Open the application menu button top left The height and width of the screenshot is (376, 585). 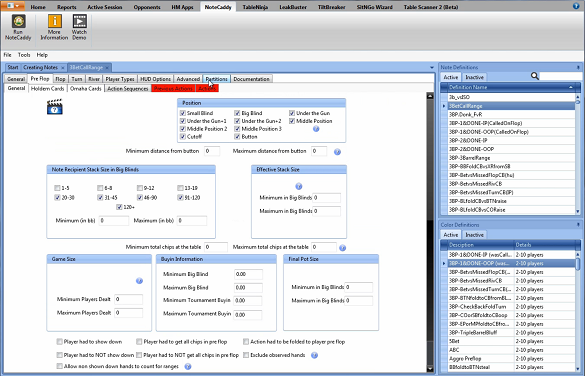pos(13,6)
